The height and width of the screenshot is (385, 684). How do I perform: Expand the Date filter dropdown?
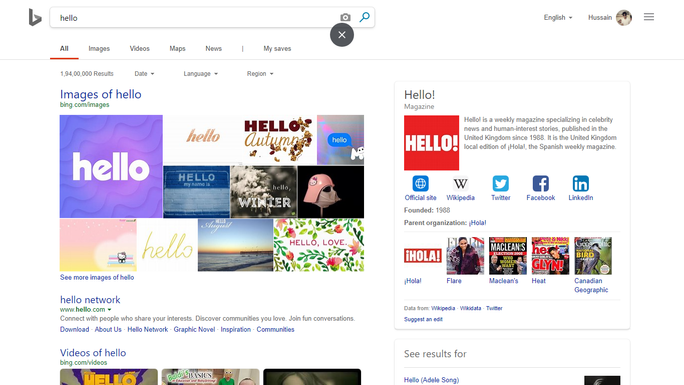tap(144, 74)
